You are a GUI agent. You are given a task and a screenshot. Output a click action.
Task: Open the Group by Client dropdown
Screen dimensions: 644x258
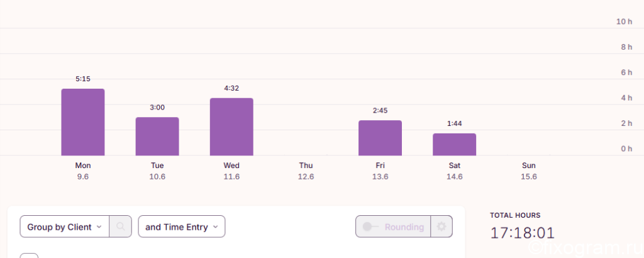(x=65, y=227)
